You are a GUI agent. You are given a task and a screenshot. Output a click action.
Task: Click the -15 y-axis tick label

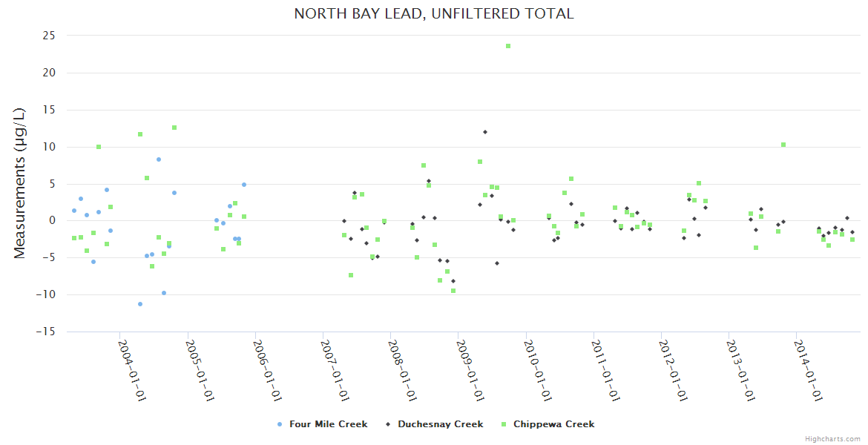pos(47,332)
